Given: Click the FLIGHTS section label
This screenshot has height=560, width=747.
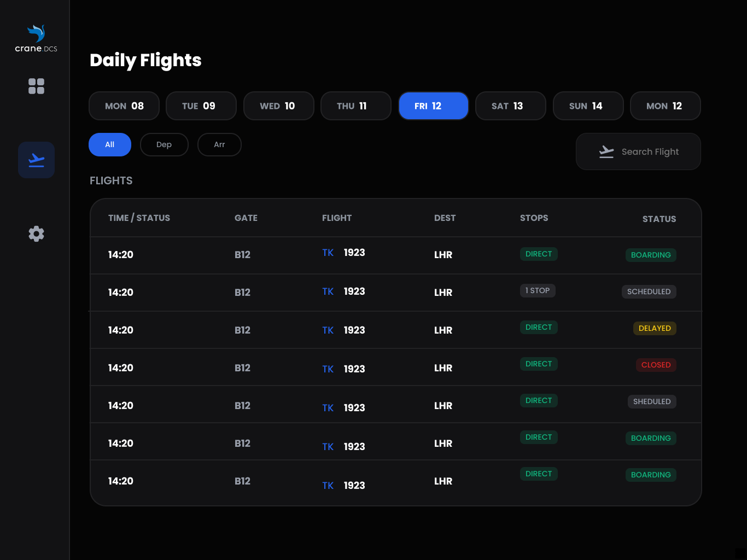Looking at the screenshot, I should pos(111,180).
